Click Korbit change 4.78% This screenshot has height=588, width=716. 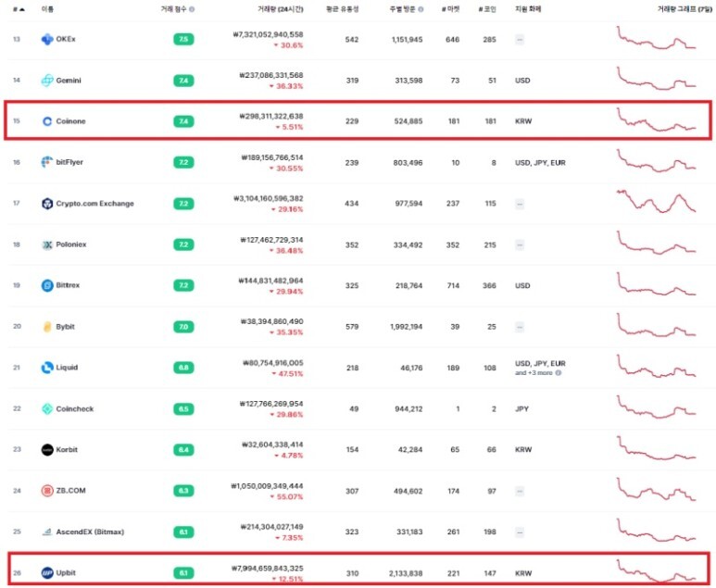[289, 456]
